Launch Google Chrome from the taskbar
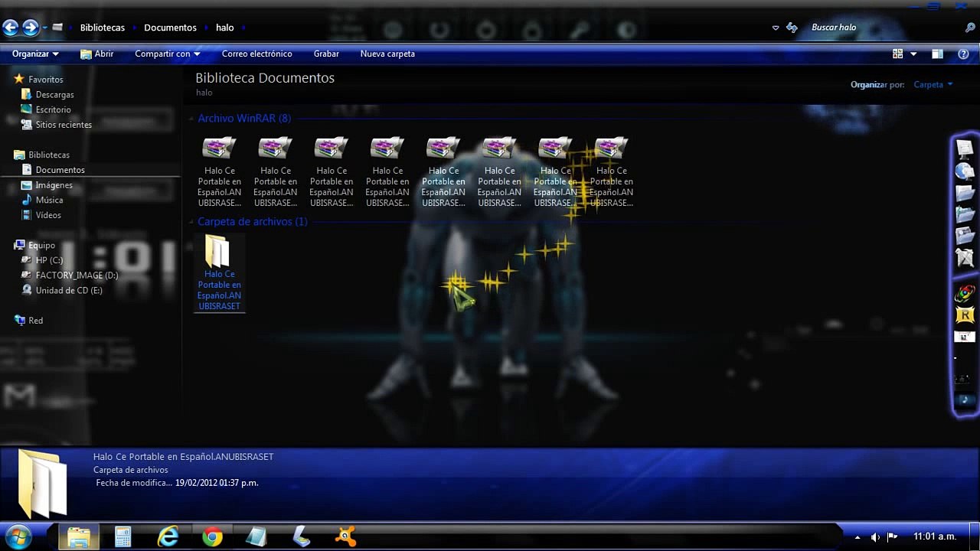This screenshot has width=980, height=551. pos(212,536)
